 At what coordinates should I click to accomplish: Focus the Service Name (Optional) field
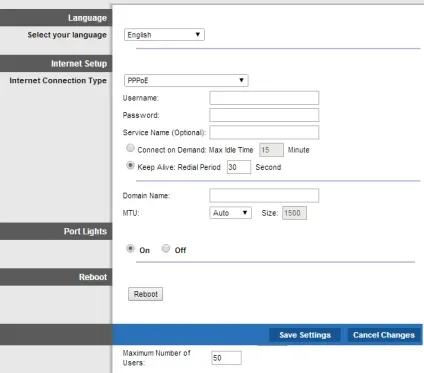(264, 132)
